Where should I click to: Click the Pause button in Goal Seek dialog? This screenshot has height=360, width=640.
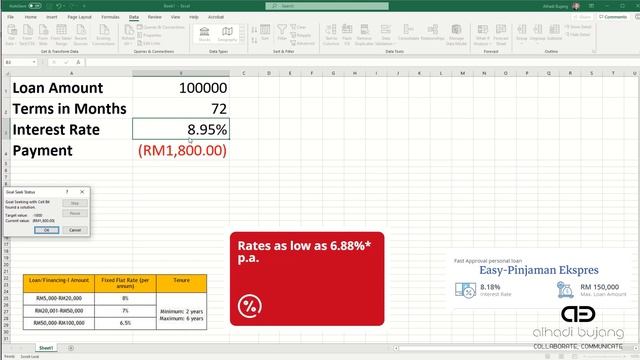pyautogui.click(x=75, y=213)
